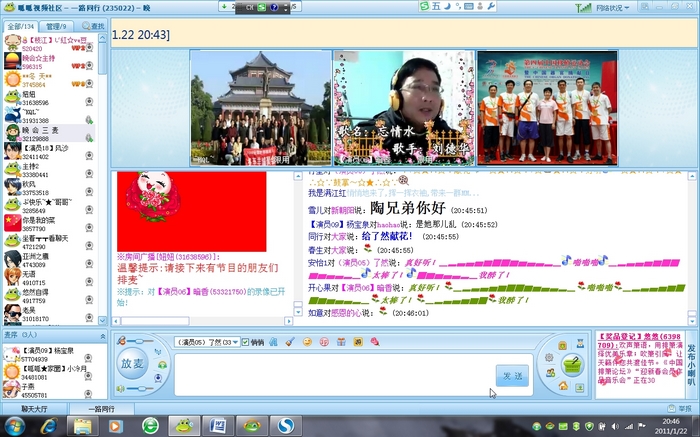Open the 查找 user search

(x=93, y=26)
